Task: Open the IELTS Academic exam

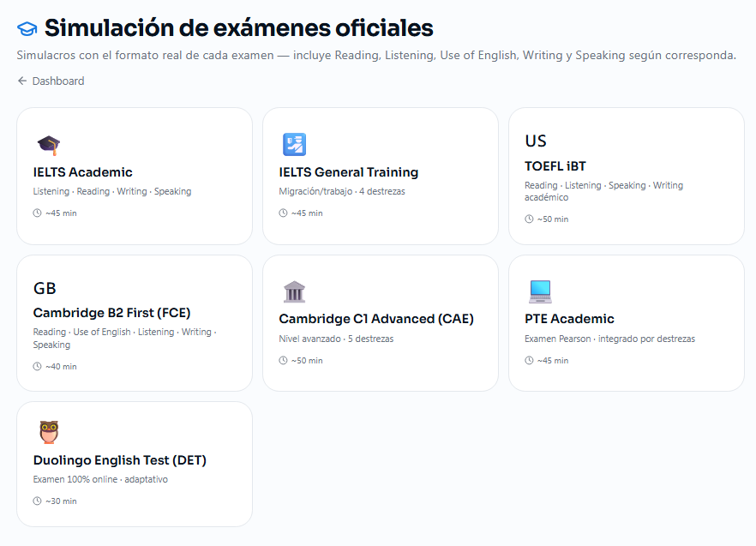Action: click(135, 176)
